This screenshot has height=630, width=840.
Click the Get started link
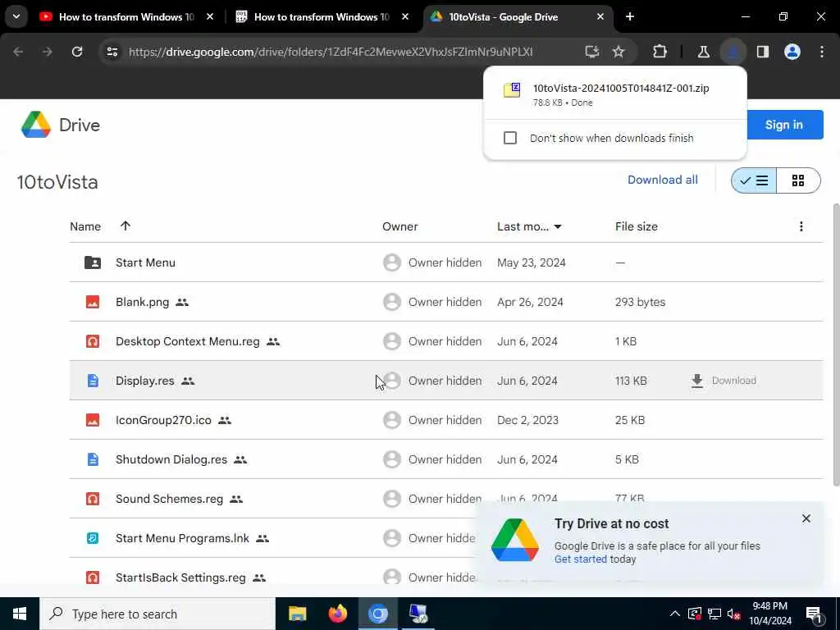pos(580,559)
